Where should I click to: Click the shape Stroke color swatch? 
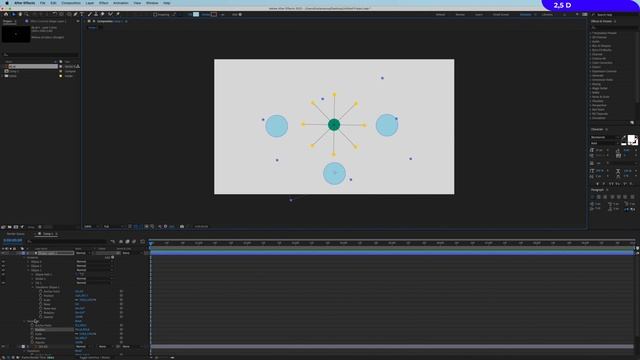click(214, 14)
